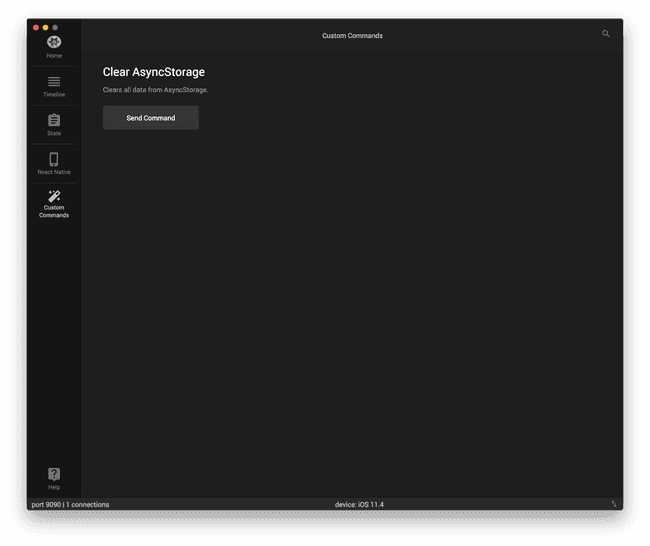This screenshot has height=546, width=650.
Task: Open the React Native phone icon
Action: pos(54,159)
